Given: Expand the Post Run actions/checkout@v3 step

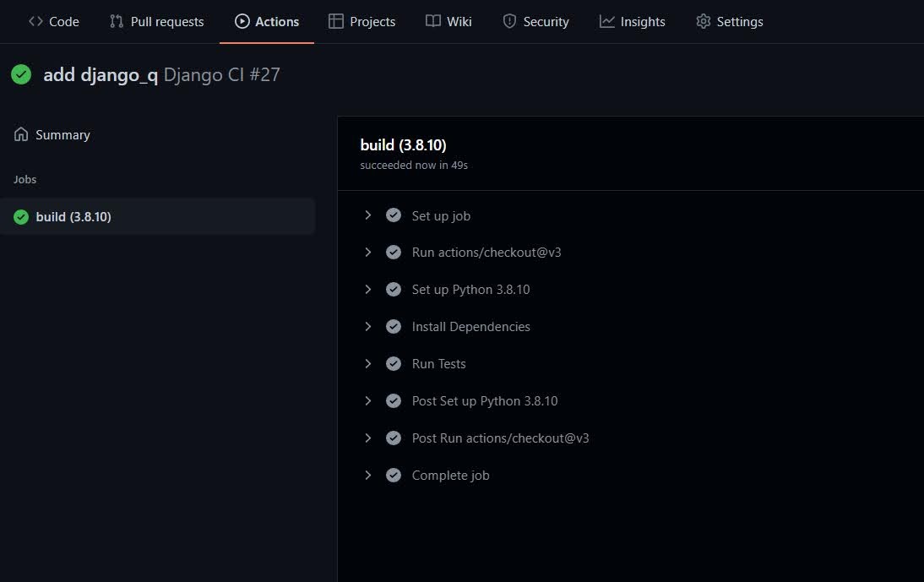Looking at the screenshot, I should (x=367, y=438).
